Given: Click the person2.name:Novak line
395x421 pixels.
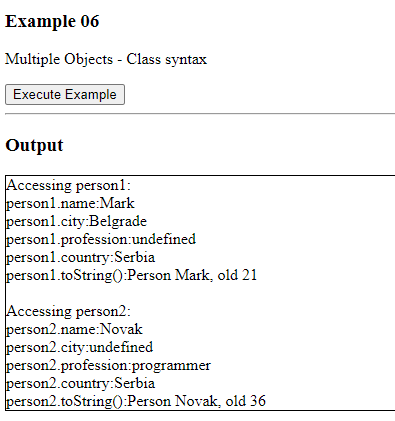Looking at the screenshot, I should pos(74,329).
